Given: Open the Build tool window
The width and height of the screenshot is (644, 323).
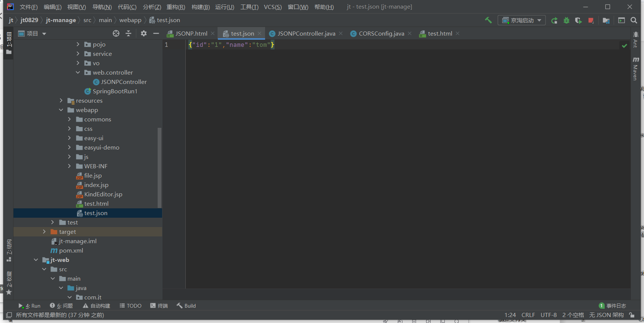Looking at the screenshot, I should click(186, 306).
